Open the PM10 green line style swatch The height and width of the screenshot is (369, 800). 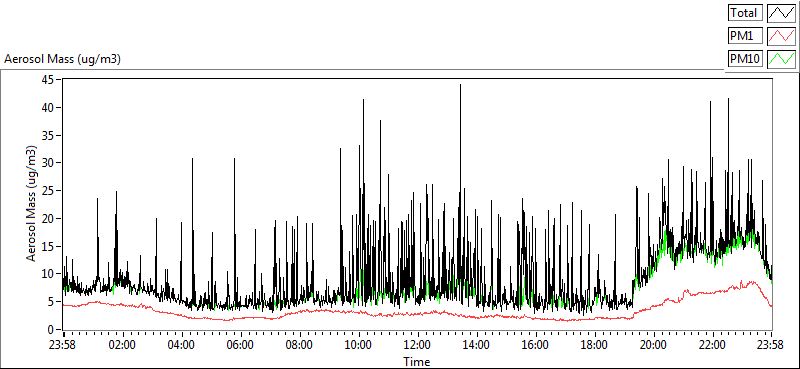click(x=781, y=59)
